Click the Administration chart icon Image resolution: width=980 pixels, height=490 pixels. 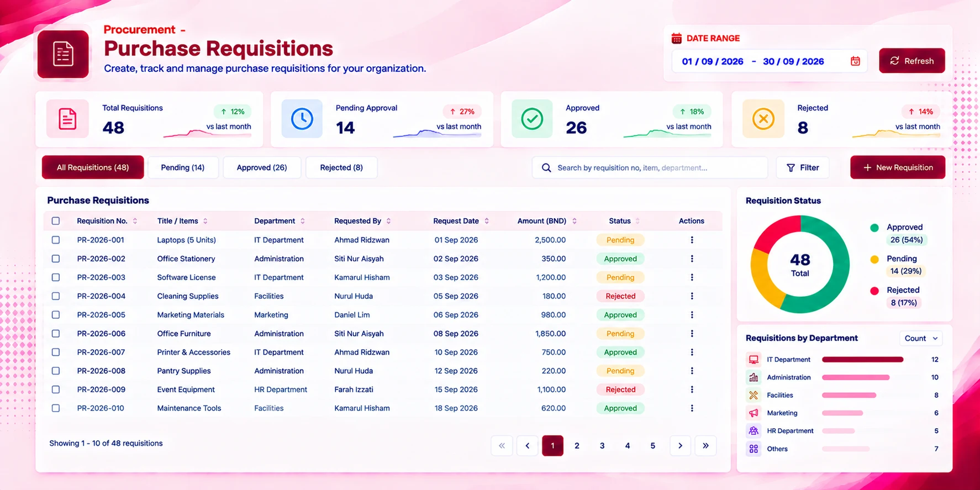[x=754, y=377]
